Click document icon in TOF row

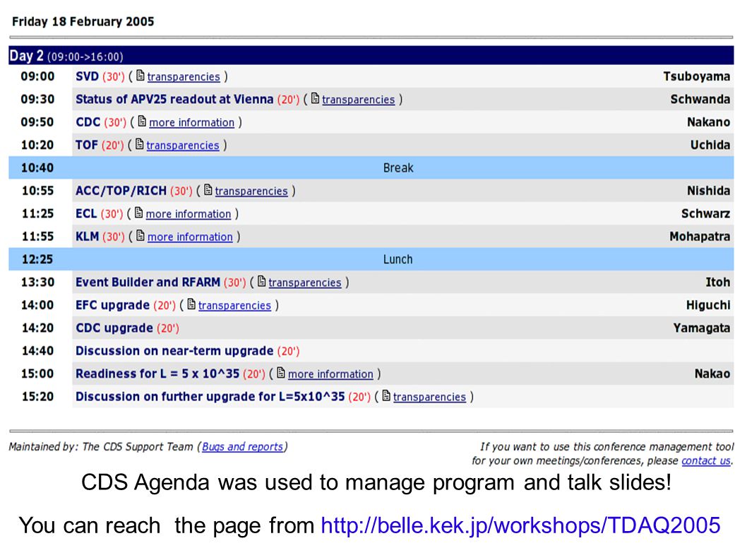tap(139, 144)
